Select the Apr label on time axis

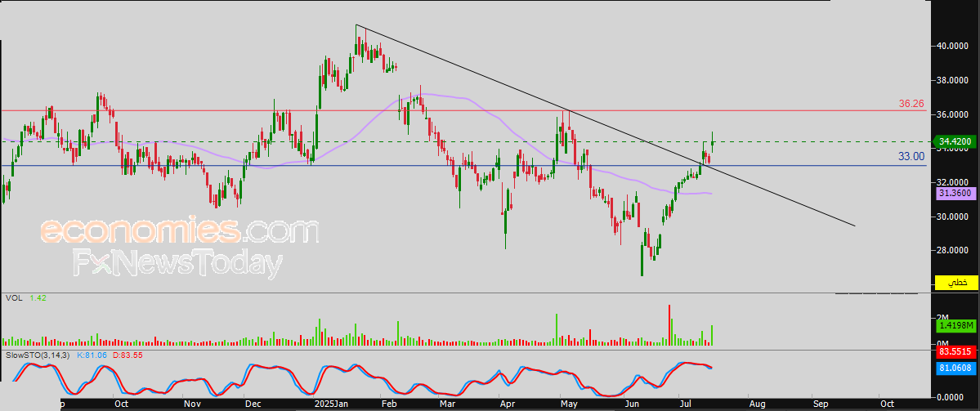508,404
